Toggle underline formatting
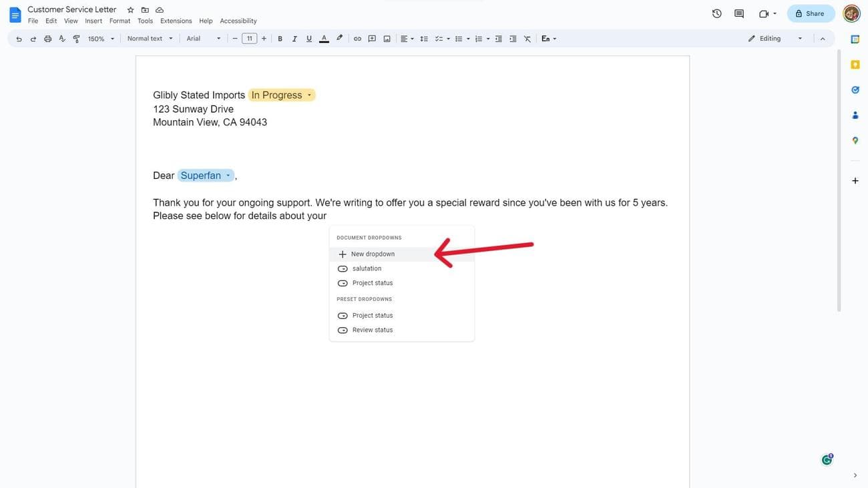 308,39
